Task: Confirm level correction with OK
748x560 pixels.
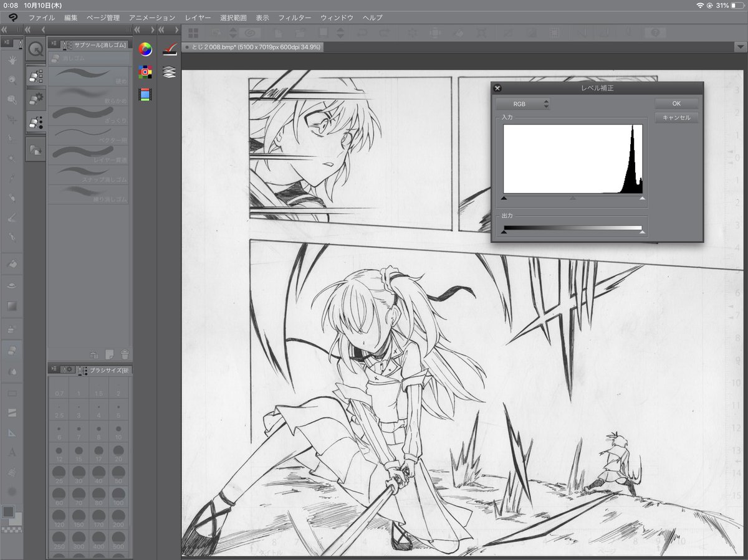Action: pyautogui.click(x=676, y=103)
